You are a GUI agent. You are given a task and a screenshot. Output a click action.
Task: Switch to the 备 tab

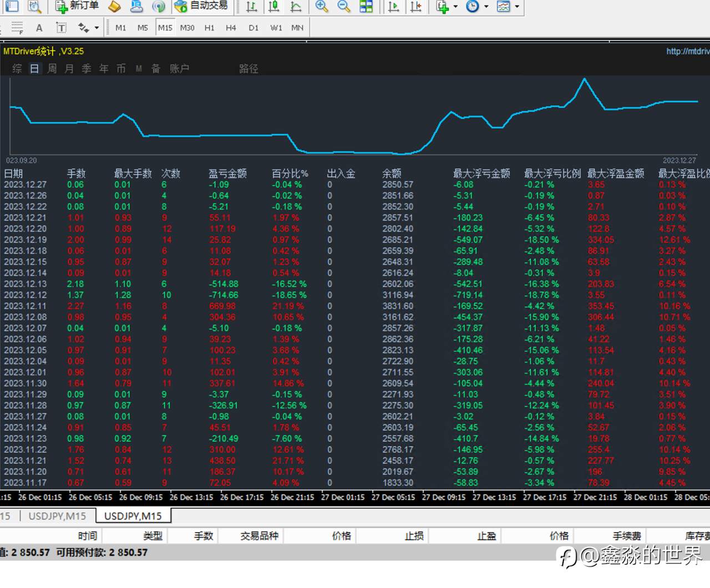click(x=156, y=68)
